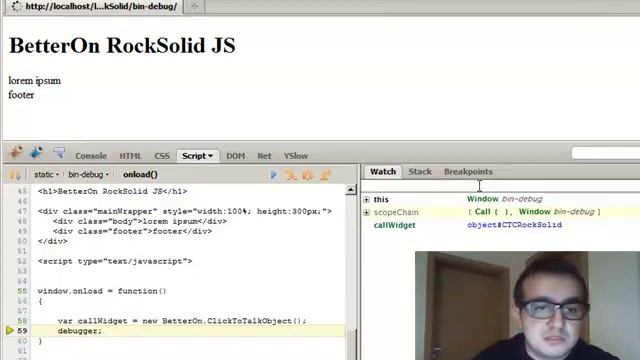The height and width of the screenshot is (360, 640).
Task: Switch to the CSS panel tab
Action: [162, 156]
